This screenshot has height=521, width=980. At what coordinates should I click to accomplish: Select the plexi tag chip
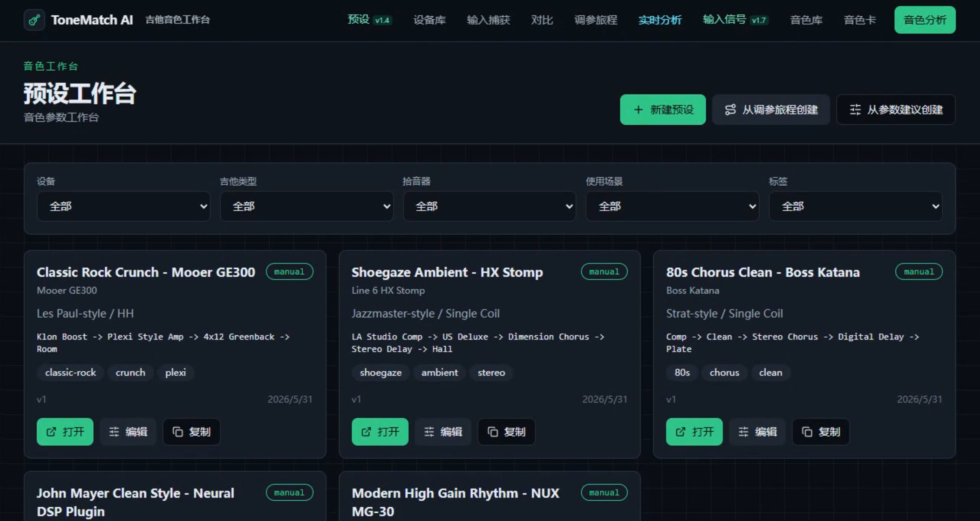click(175, 373)
